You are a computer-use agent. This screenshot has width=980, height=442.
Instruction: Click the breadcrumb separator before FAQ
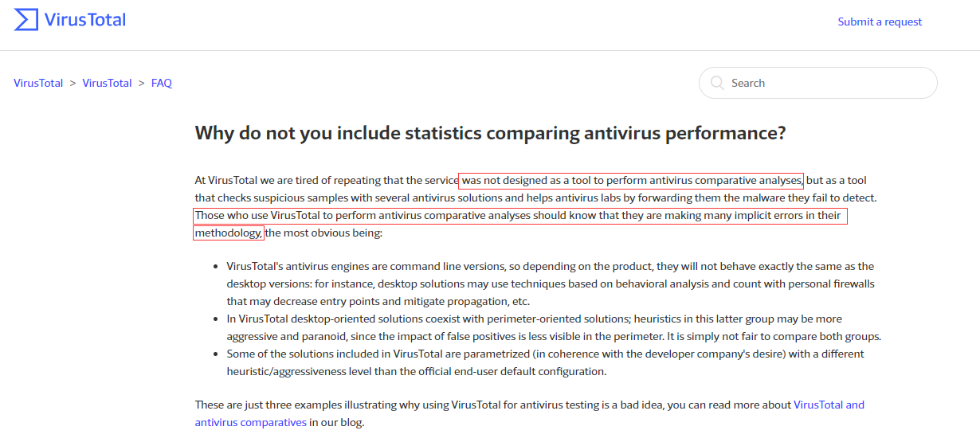[x=141, y=83]
